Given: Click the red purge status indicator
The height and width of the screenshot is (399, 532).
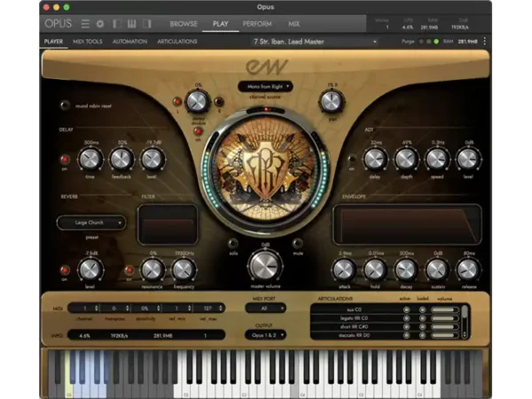Looking at the screenshot, I should pyautogui.click(x=421, y=42).
